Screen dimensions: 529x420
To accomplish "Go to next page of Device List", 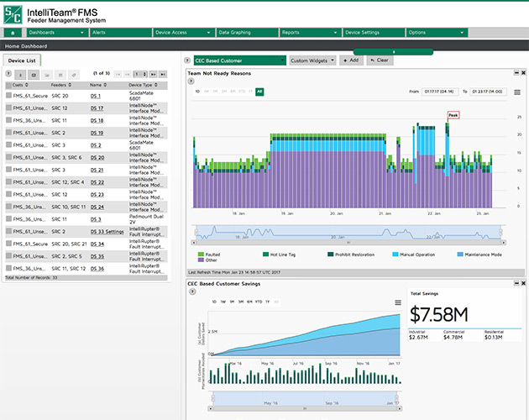I will (x=155, y=75).
